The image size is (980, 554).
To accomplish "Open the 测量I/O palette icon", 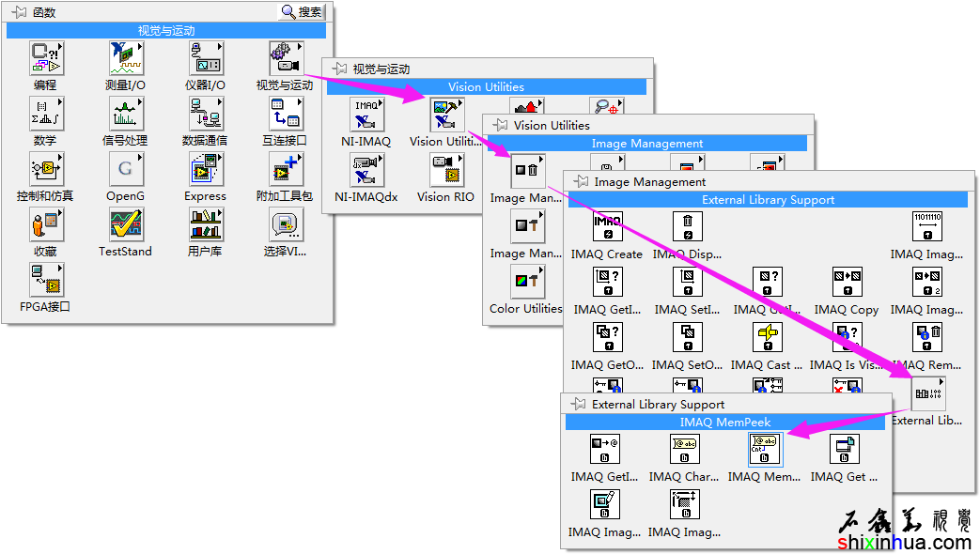I will click(125, 58).
